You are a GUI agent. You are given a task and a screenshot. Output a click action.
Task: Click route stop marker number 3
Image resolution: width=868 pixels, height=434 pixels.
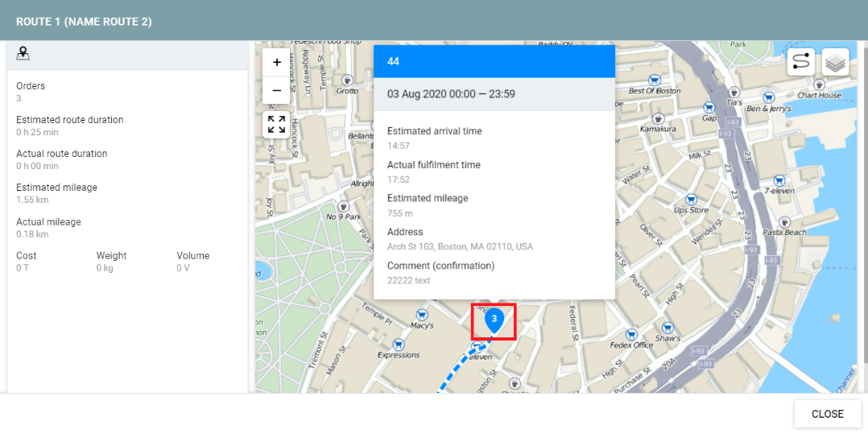pyautogui.click(x=494, y=320)
